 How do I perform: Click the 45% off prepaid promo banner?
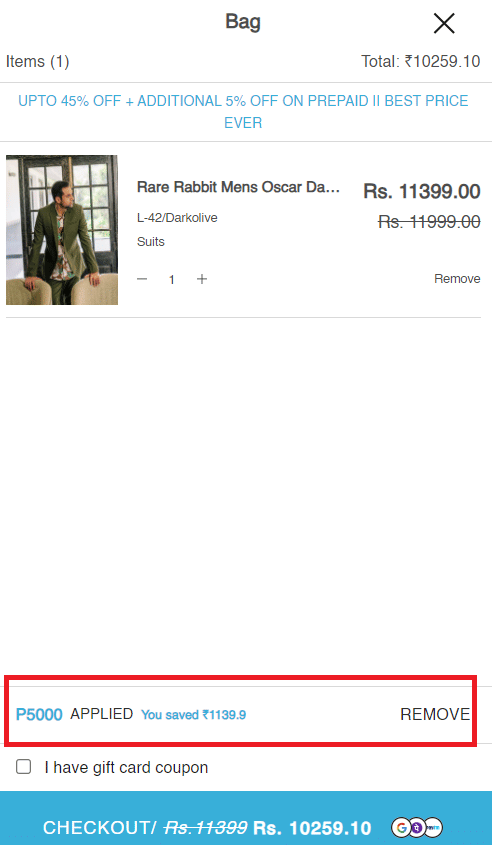(243, 112)
